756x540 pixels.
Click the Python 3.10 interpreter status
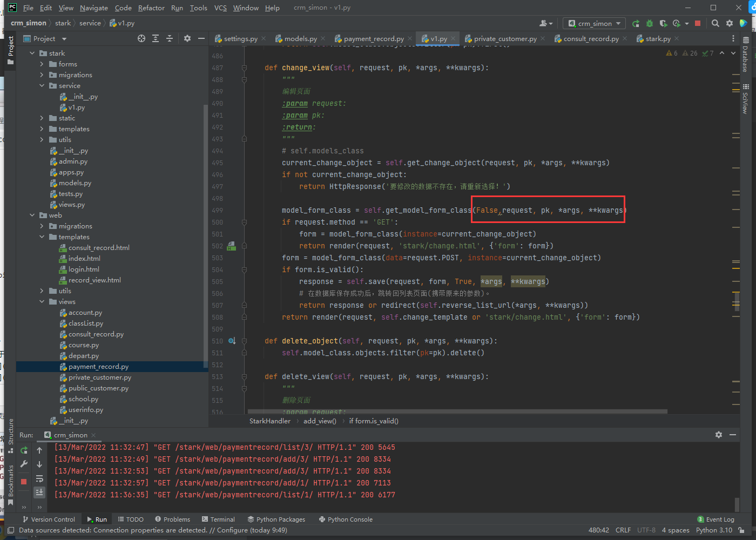pos(714,530)
